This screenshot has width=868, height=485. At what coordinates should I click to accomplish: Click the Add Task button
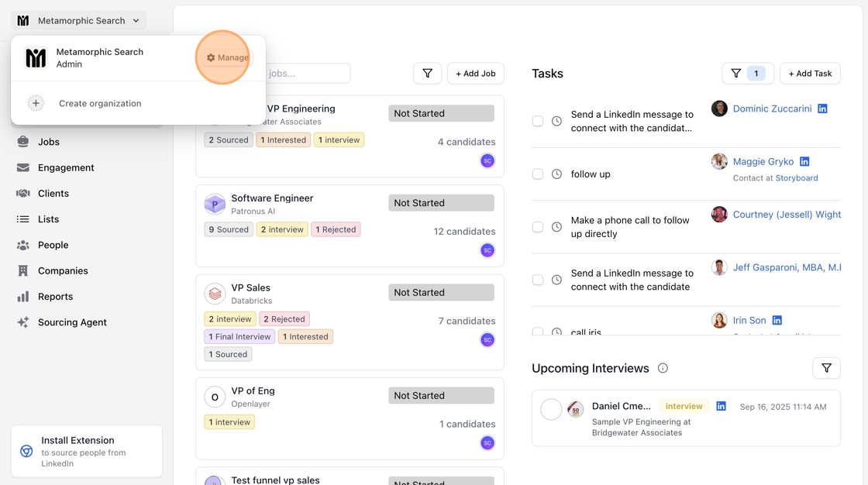click(x=810, y=74)
